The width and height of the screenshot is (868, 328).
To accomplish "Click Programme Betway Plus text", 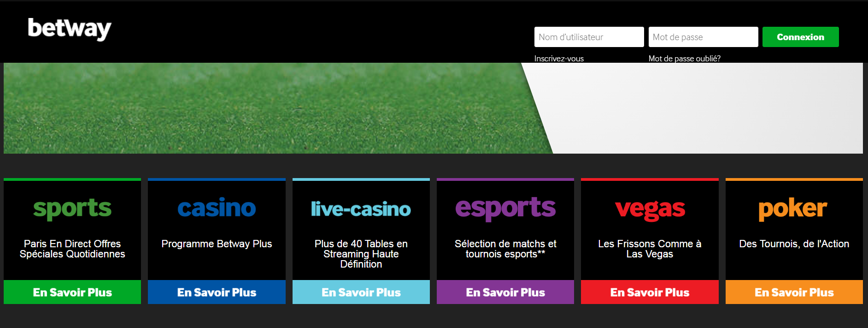I will [217, 244].
